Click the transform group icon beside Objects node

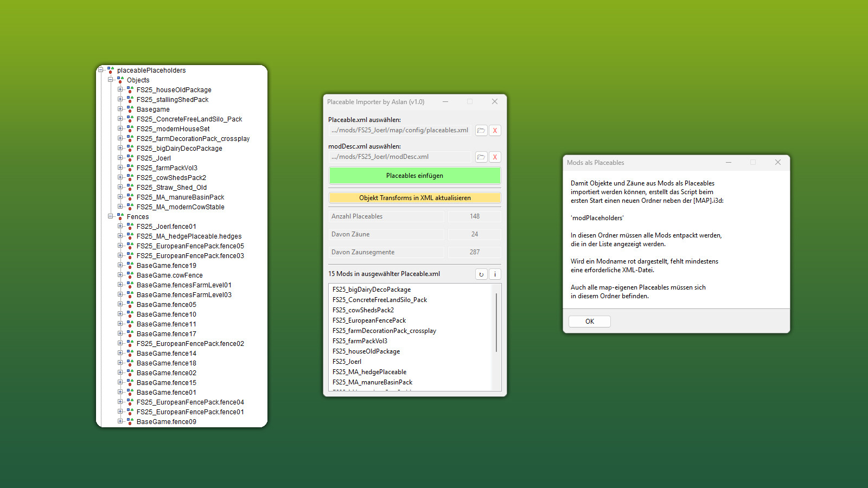(x=120, y=80)
